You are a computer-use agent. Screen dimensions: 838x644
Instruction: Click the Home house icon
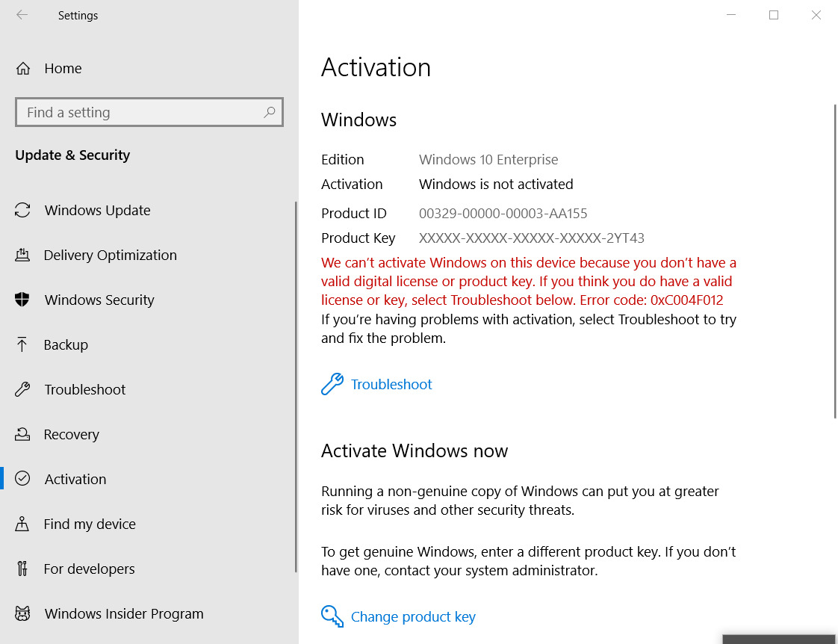coord(23,69)
